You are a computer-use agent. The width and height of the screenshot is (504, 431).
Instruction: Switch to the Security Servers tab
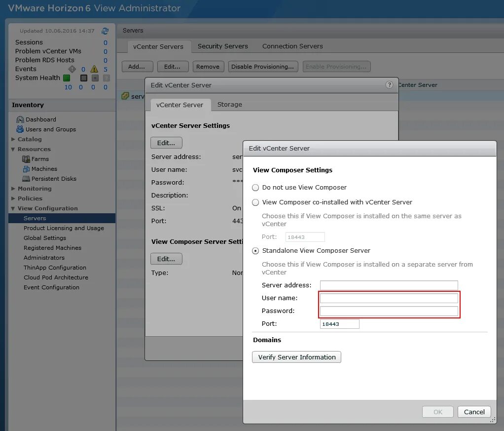223,46
